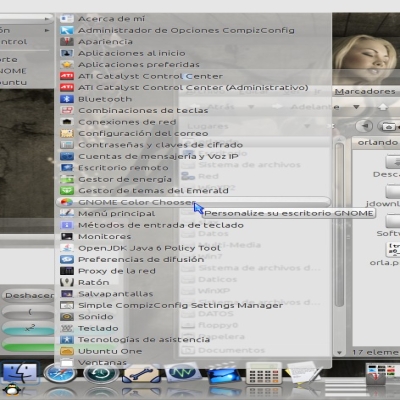Click the Combinaciones de teclas icon
The image size is (400, 400).
[67, 110]
